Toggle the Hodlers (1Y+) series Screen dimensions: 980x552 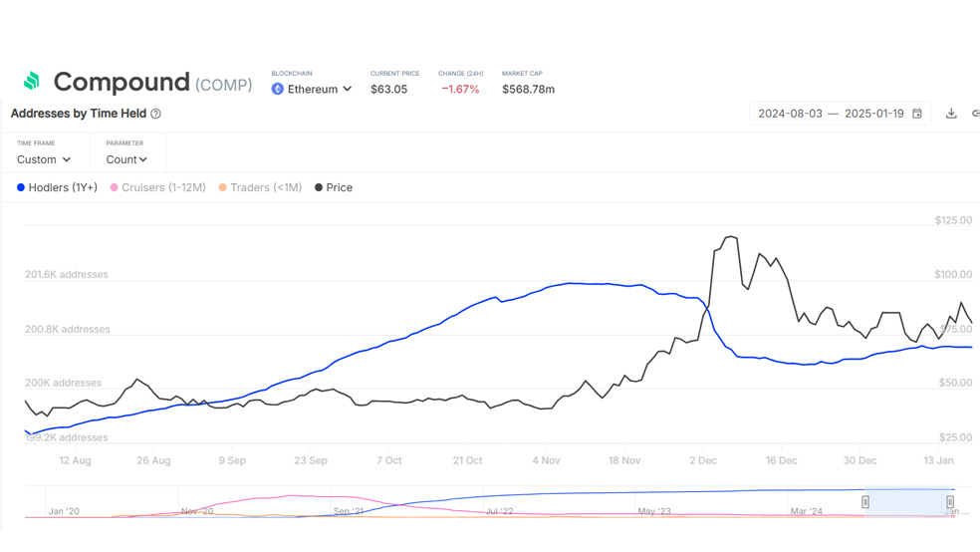57,187
